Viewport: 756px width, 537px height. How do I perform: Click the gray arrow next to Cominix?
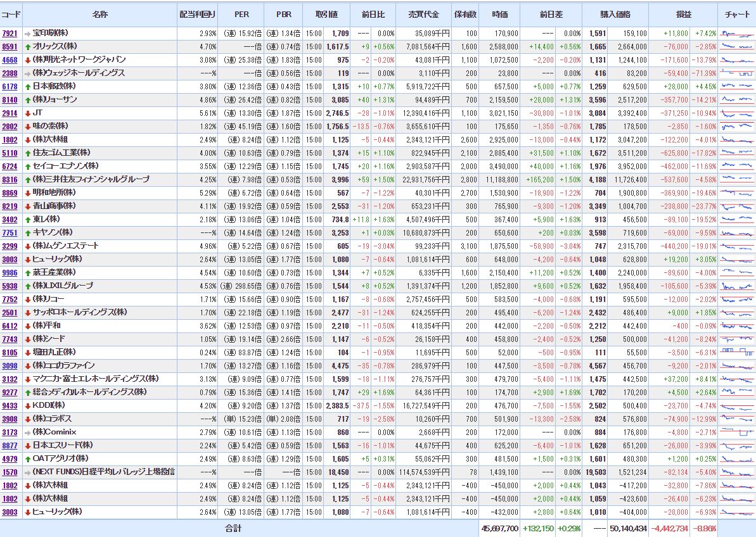27,433
